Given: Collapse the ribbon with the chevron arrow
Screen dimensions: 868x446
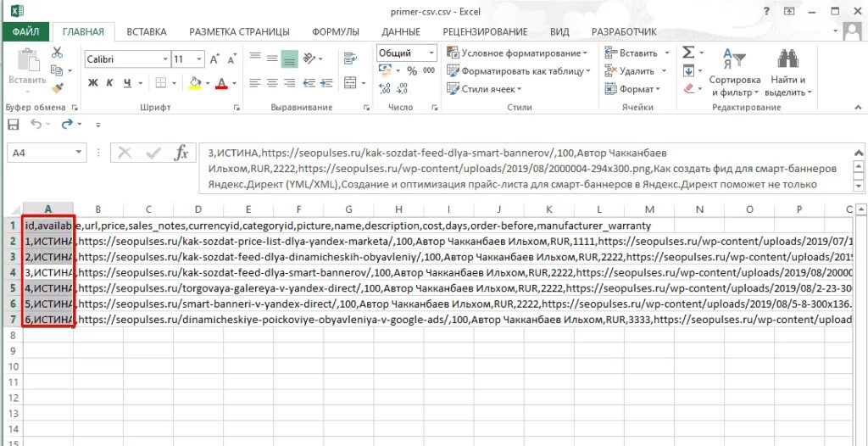Looking at the screenshot, I should [858, 107].
